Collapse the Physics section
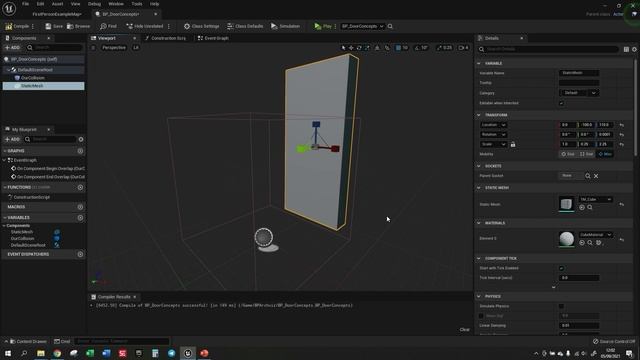Screen dimensions: 640x360 click(x=479, y=296)
